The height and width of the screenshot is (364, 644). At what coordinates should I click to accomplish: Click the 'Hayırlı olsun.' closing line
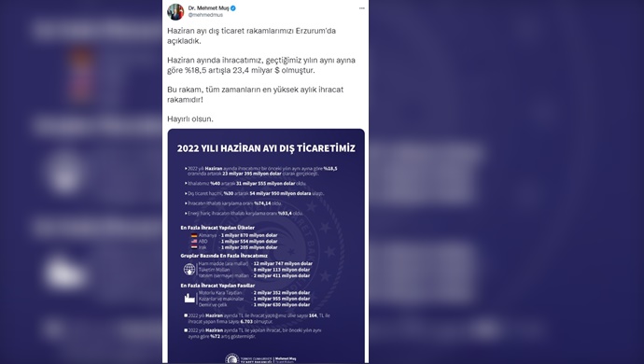tap(190, 119)
